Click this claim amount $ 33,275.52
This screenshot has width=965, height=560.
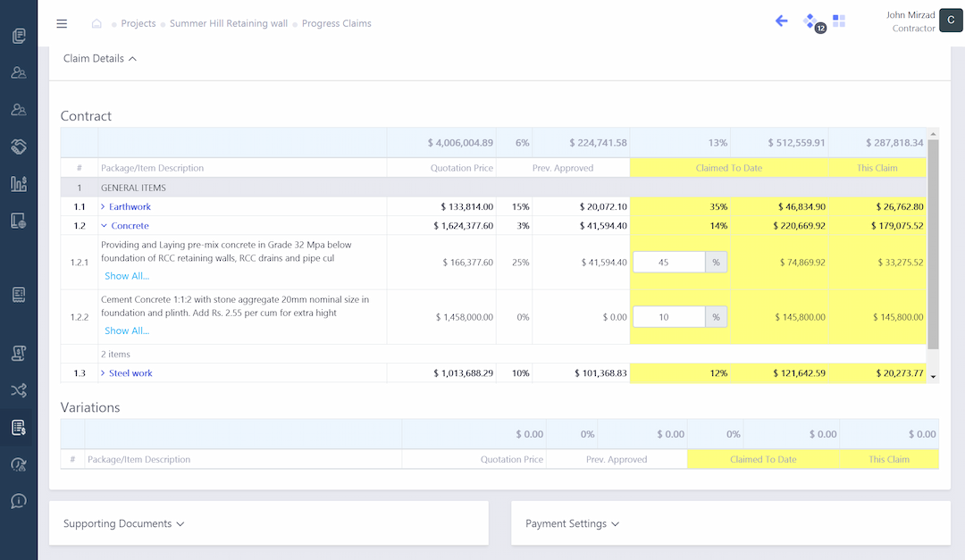[x=901, y=263]
